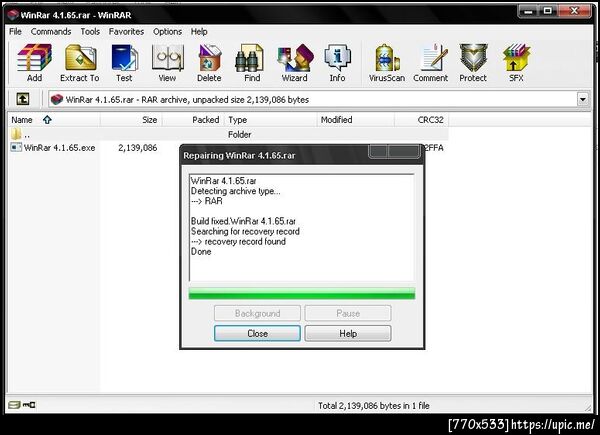Screen dimensions: 600x435
Task: Sort by the CRC32 column header
Action: [422, 120]
